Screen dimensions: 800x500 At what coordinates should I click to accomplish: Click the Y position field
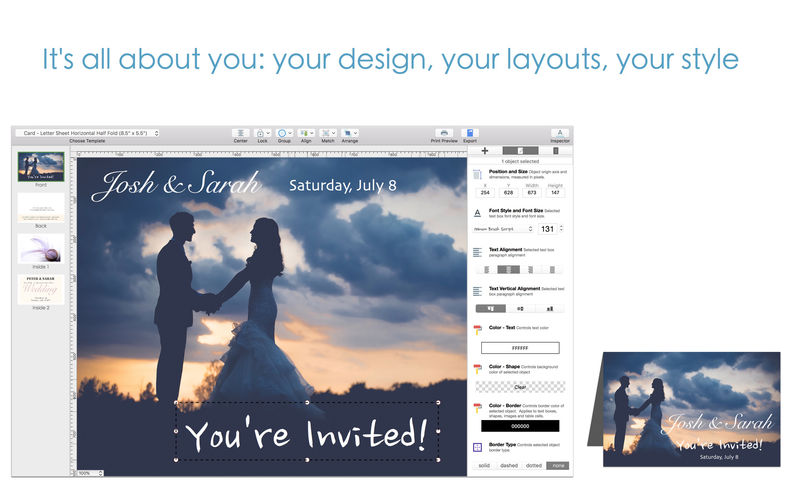(x=508, y=192)
